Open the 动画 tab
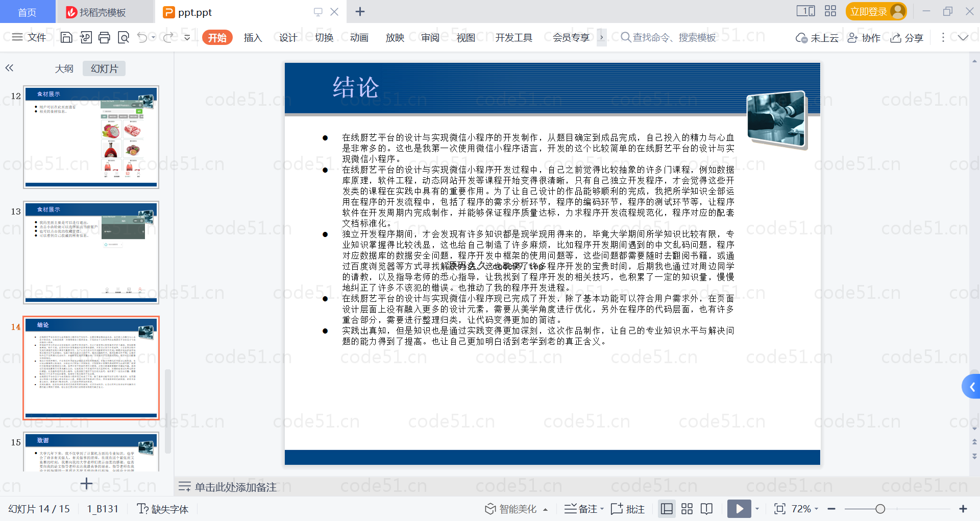Image resolution: width=980 pixels, height=521 pixels. click(x=359, y=37)
